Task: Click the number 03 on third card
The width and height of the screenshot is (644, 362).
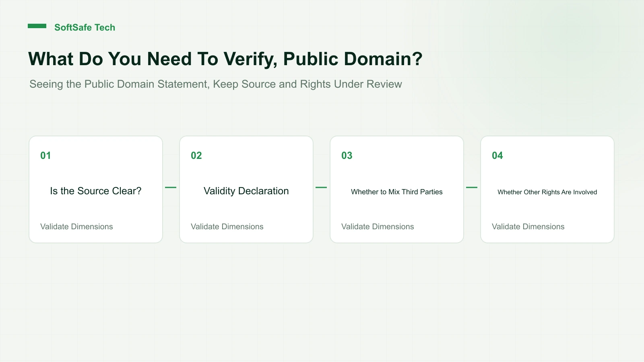Action: pos(347,156)
